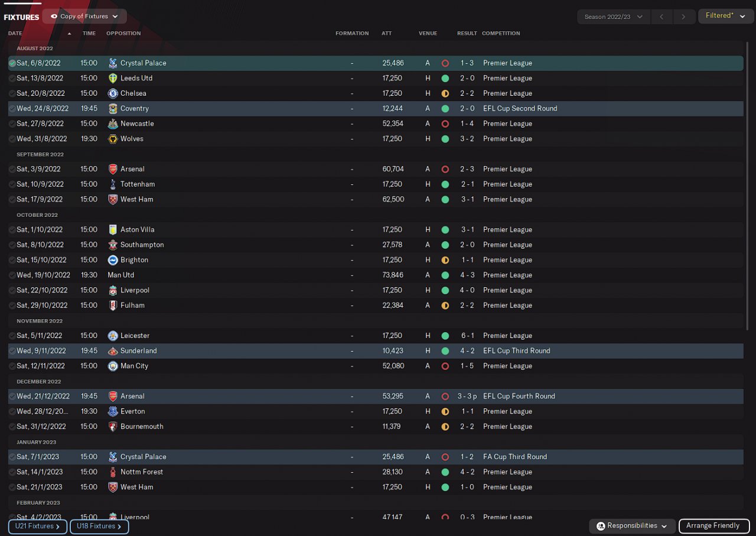Click the red loss ring in Newcastle row

point(445,124)
